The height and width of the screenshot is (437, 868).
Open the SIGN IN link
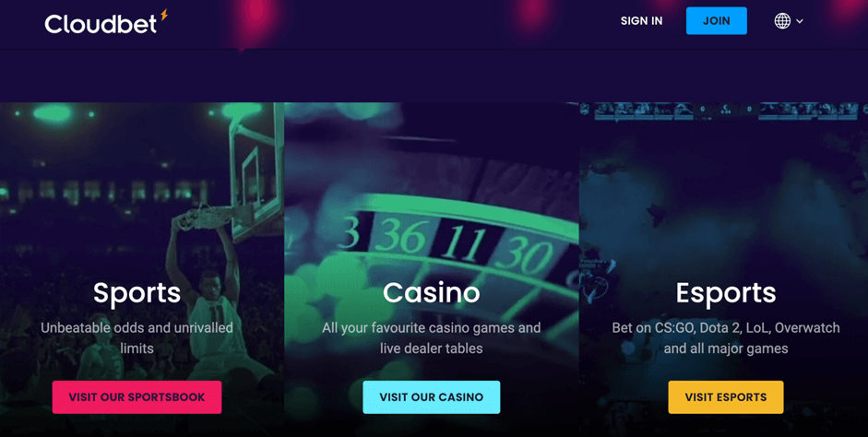tap(642, 21)
